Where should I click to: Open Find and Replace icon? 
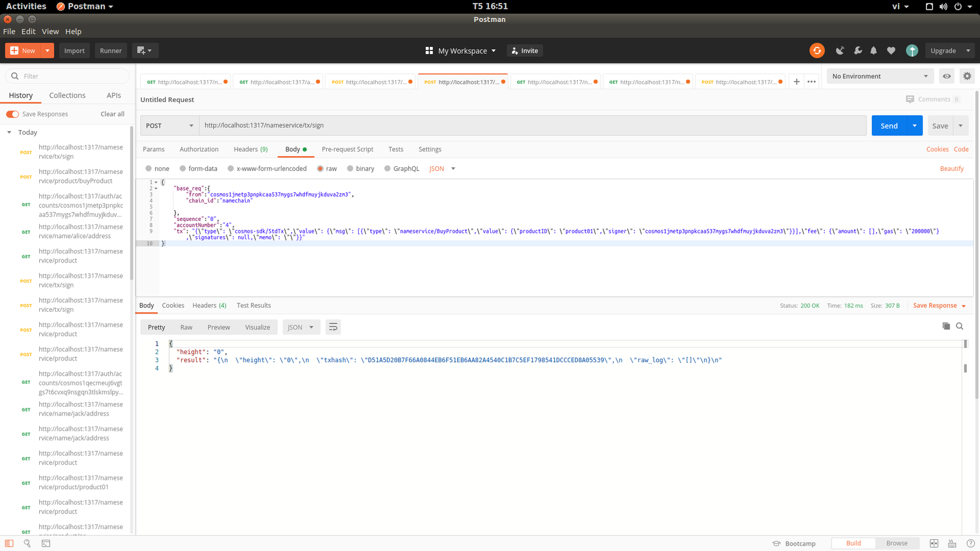[27, 543]
